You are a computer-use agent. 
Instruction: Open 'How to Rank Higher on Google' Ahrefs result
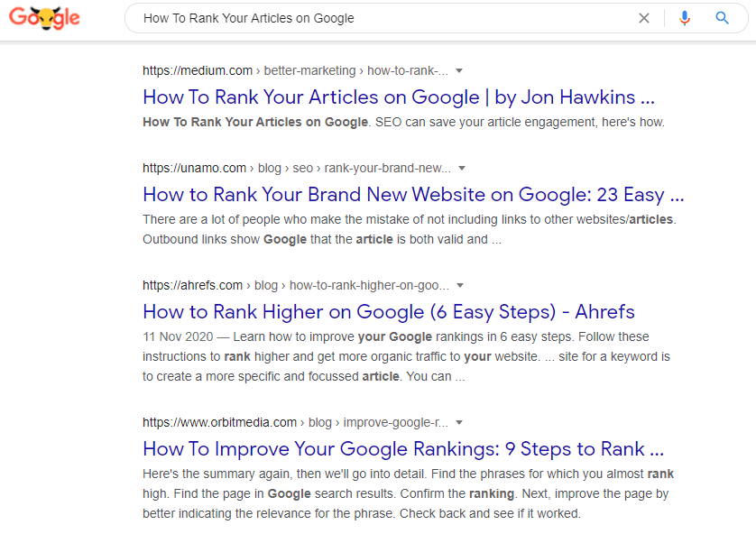point(389,312)
